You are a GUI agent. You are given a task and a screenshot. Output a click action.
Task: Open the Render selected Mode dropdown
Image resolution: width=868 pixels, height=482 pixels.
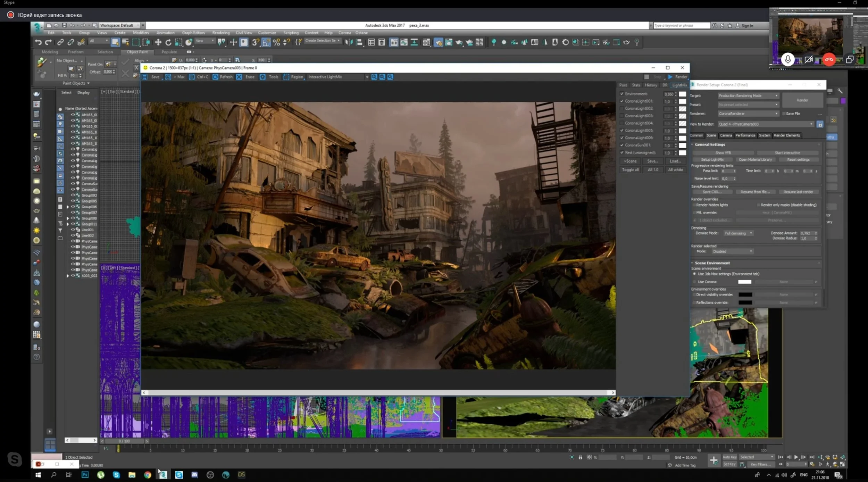coord(732,251)
